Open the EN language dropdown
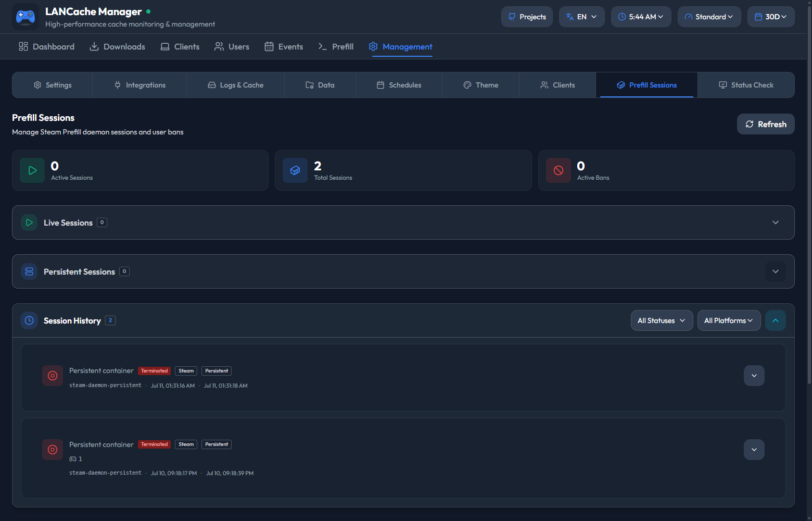Screen dimensions: 812x521 point(582,17)
